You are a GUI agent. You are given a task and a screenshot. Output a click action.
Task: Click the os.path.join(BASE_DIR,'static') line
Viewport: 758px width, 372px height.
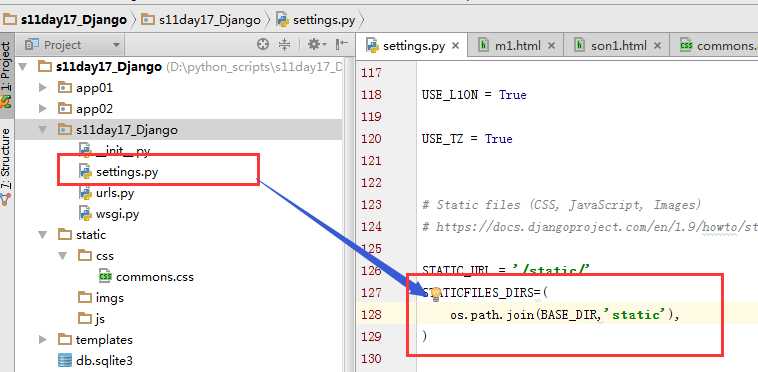(x=565, y=315)
